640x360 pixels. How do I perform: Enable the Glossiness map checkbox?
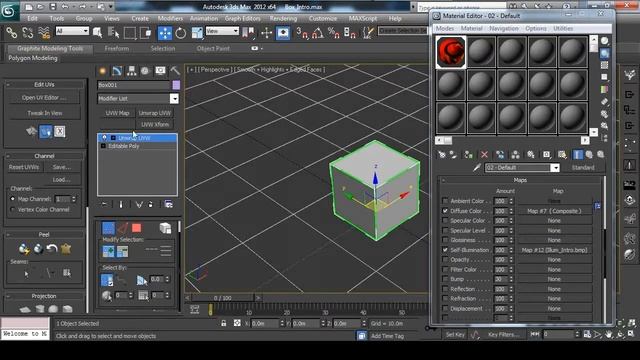(445, 240)
